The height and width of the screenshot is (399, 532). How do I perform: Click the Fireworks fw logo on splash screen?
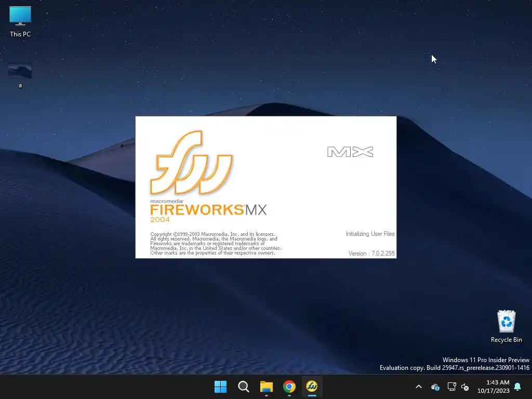point(191,163)
